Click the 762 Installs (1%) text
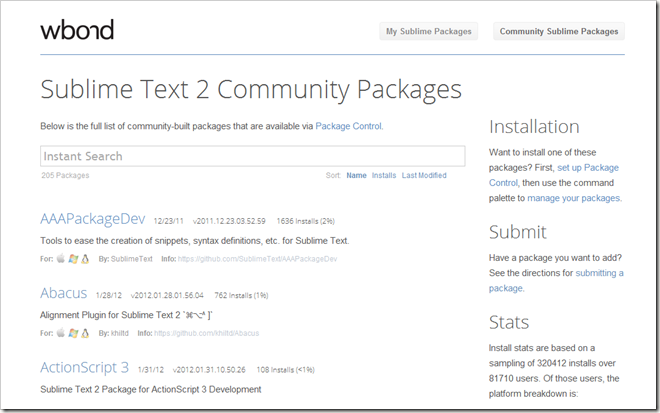Screen dimensions: 660x413 [x=241, y=296]
